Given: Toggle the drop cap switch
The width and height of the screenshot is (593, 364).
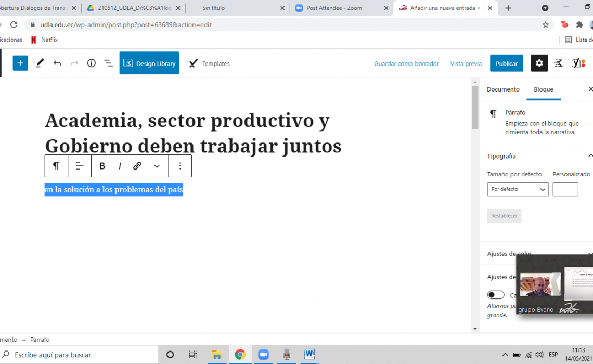Looking at the screenshot, I should point(496,295).
